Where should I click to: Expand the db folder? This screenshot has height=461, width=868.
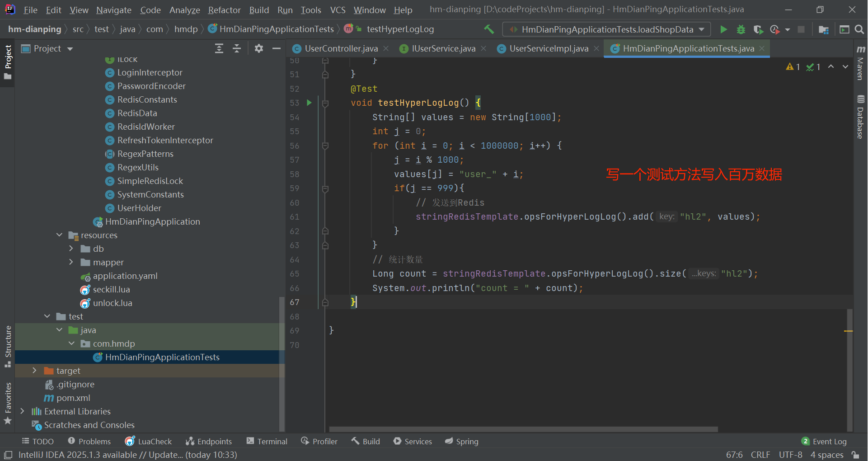(71, 249)
